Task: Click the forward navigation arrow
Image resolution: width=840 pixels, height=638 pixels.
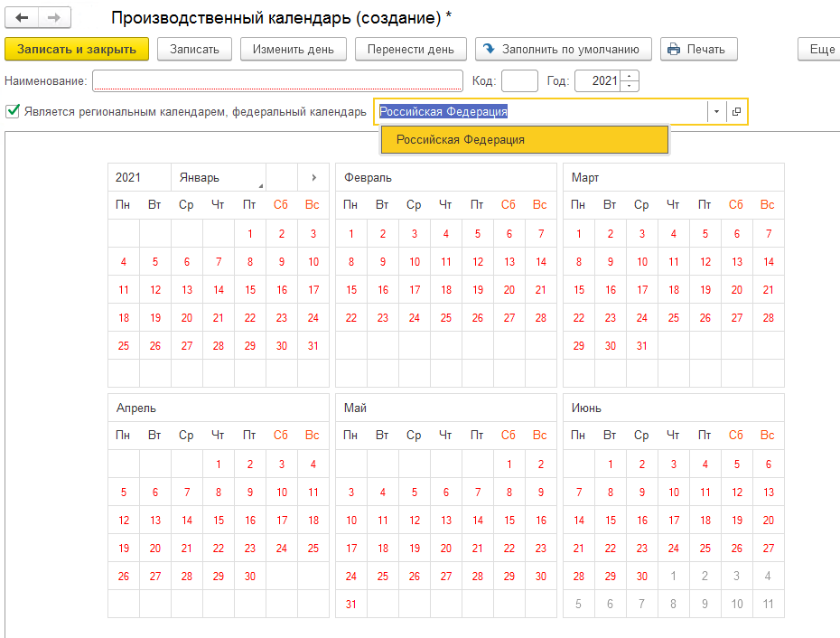Action: point(54,18)
